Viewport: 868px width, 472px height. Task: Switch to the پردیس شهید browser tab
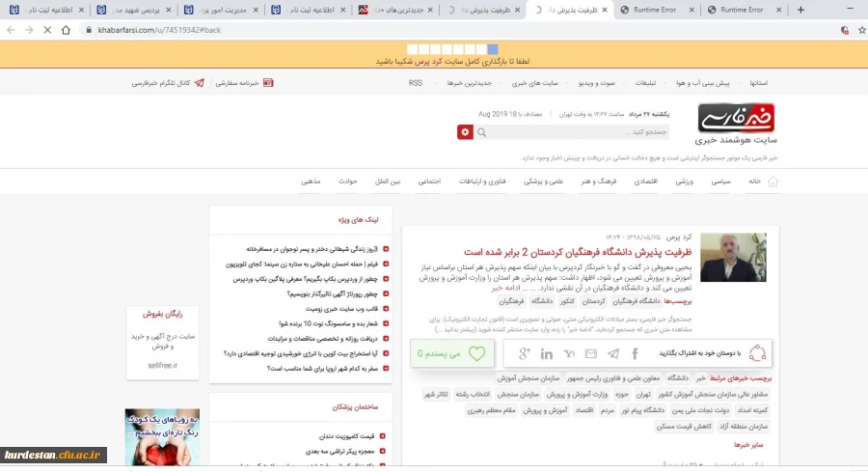tap(134, 10)
